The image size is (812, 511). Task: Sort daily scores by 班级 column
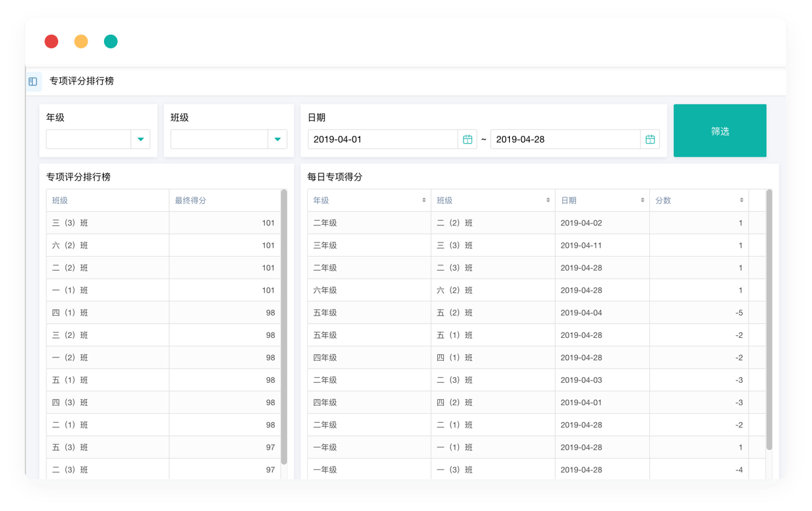click(548, 201)
